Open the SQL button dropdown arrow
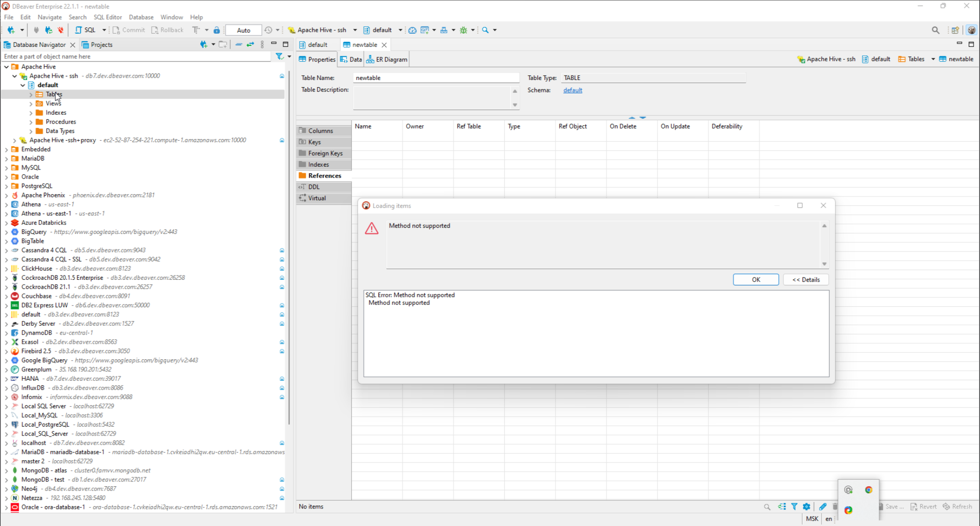 coord(104,30)
